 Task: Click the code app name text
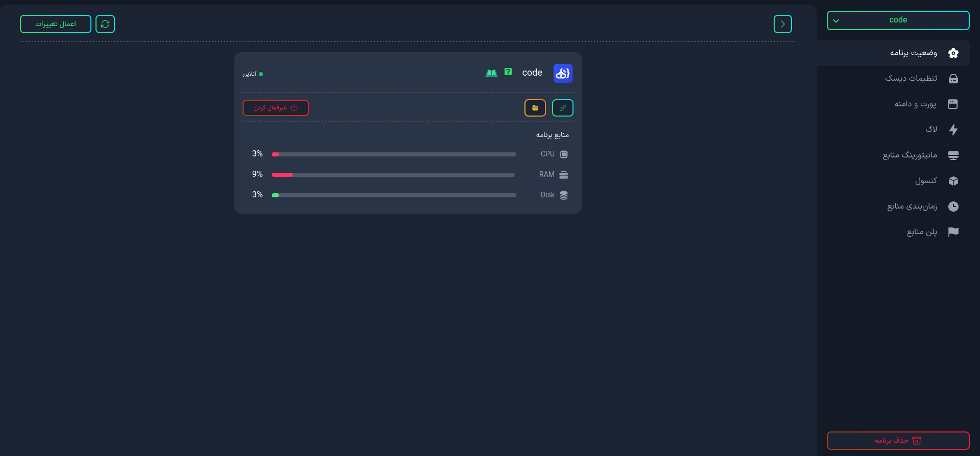pyautogui.click(x=532, y=73)
